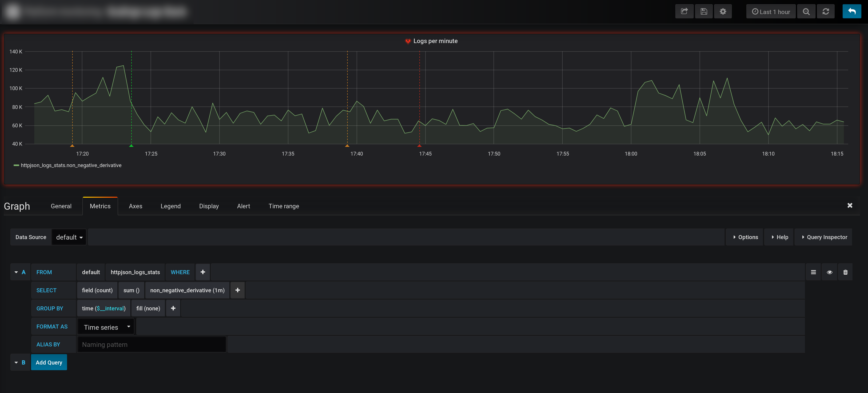
Task: Add a WHERE condition plus button
Action: [203, 272]
